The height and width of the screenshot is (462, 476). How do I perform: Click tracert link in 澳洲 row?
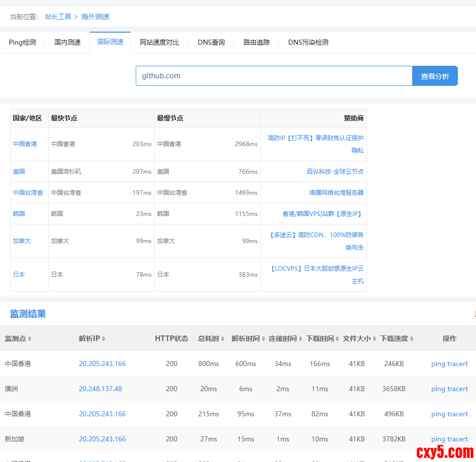(457, 389)
